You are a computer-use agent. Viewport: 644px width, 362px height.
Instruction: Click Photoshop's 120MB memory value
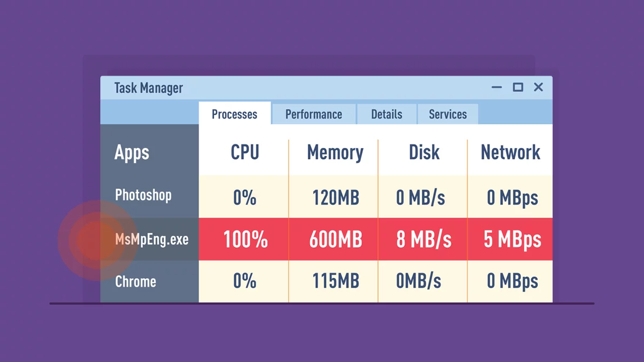click(x=335, y=198)
